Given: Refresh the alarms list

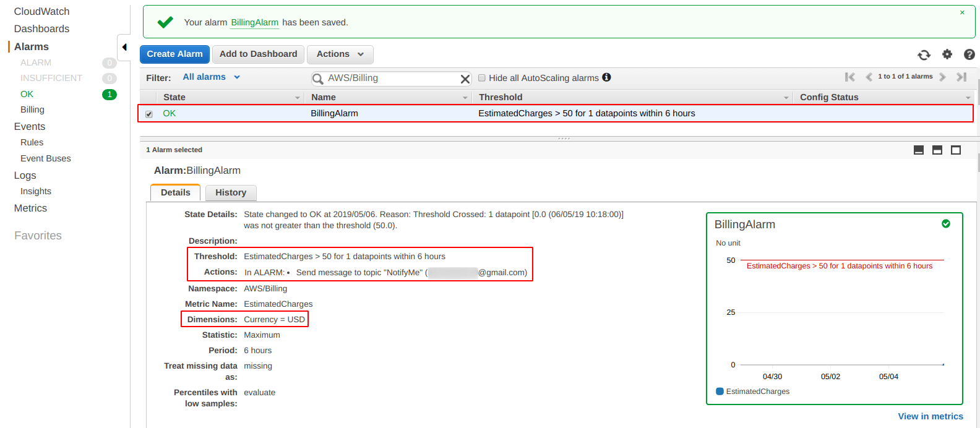Looking at the screenshot, I should (924, 55).
